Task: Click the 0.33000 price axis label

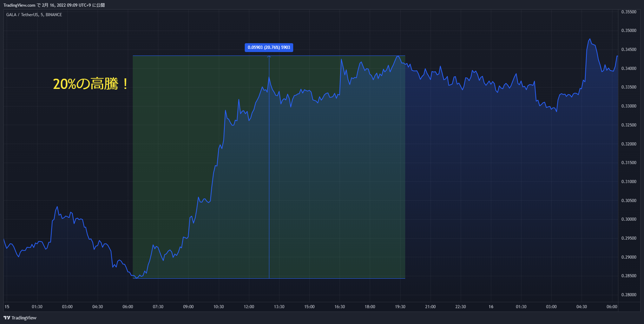Action: tap(629, 106)
